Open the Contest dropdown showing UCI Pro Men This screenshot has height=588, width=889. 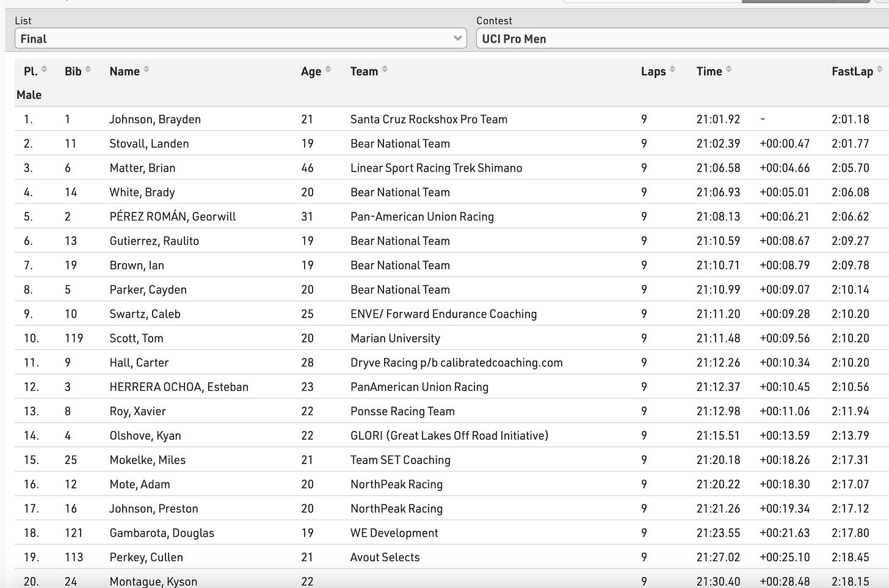click(683, 38)
